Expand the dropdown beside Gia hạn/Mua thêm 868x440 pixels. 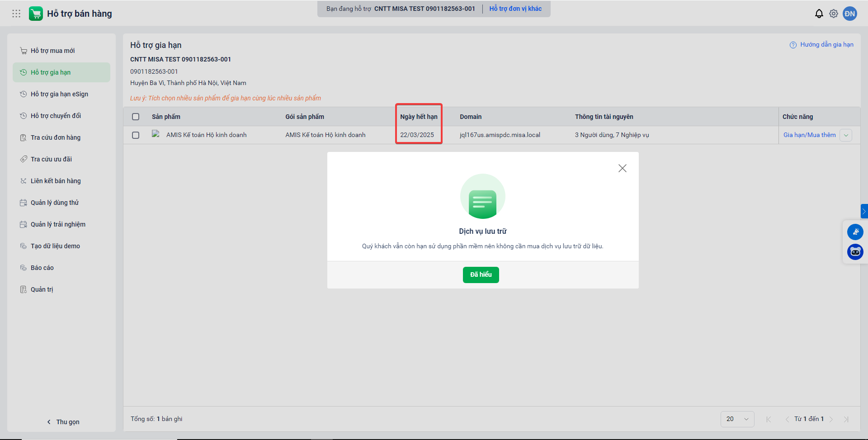coord(846,135)
